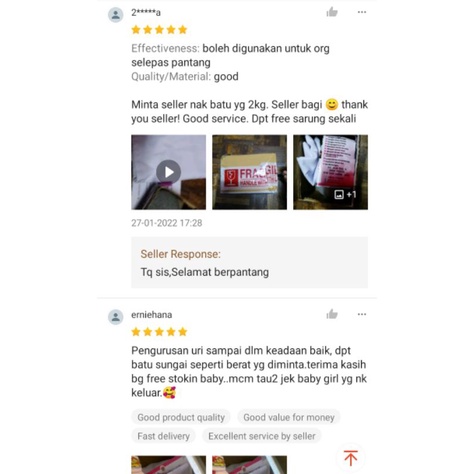474x474 pixels.
Task: Like erniehana's review with thumbs up
Action: pyautogui.click(x=332, y=314)
